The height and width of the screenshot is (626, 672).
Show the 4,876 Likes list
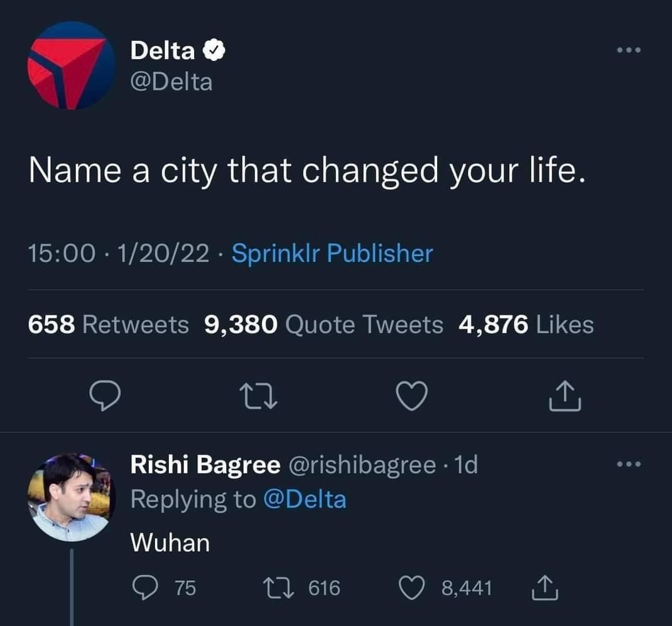coord(526,325)
